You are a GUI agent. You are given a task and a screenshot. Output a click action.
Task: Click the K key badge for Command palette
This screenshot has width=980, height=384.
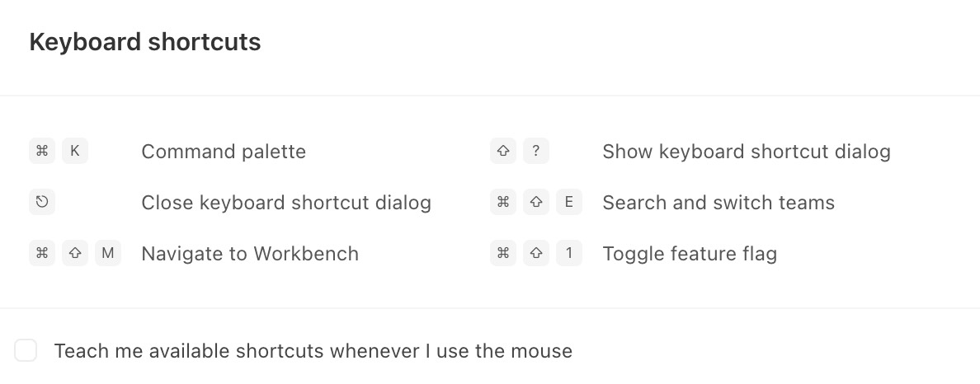pos(75,151)
